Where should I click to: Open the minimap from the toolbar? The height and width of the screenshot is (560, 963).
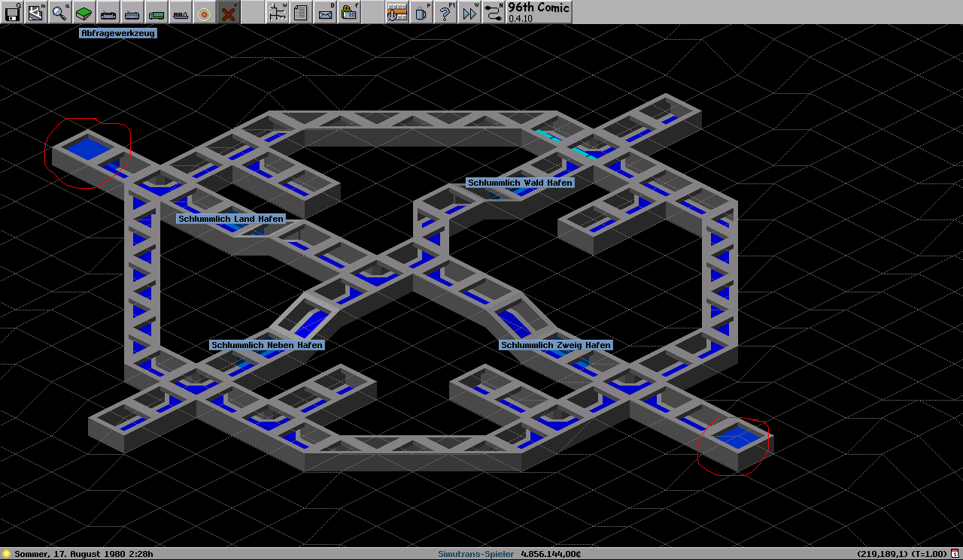click(36, 12)
